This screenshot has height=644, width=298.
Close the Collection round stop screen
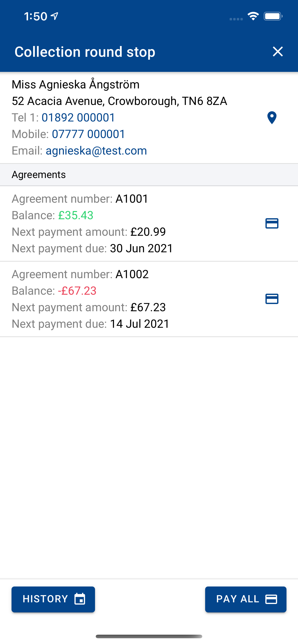[x=278, y=52]
